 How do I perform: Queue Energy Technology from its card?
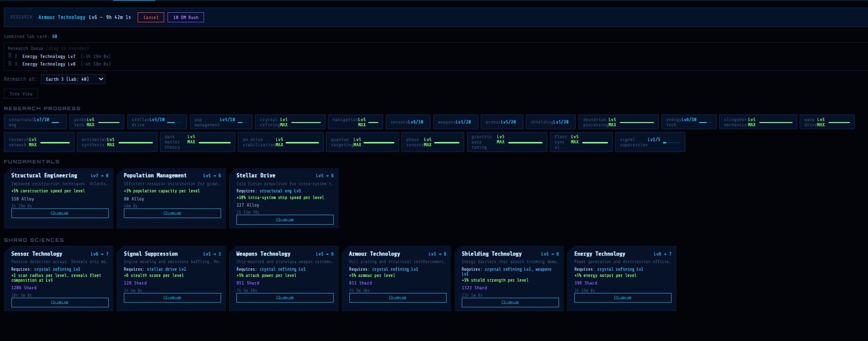(623, 298)
